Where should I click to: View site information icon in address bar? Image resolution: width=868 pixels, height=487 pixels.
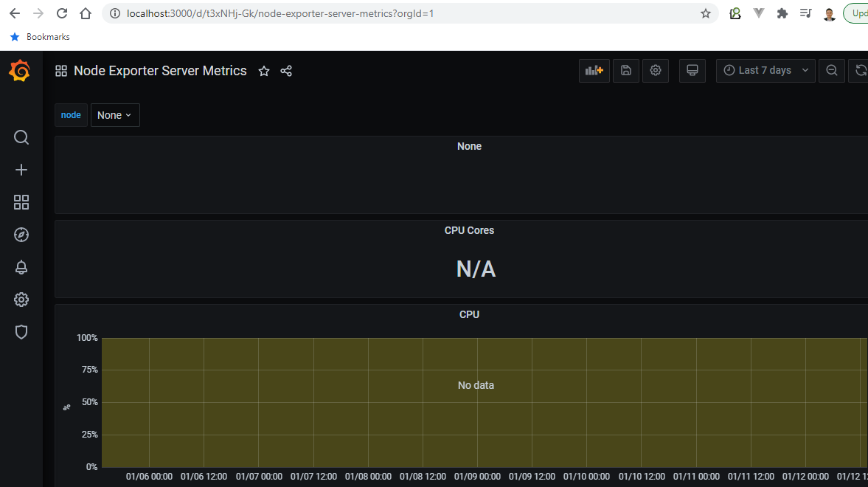[x=115, y=13]
